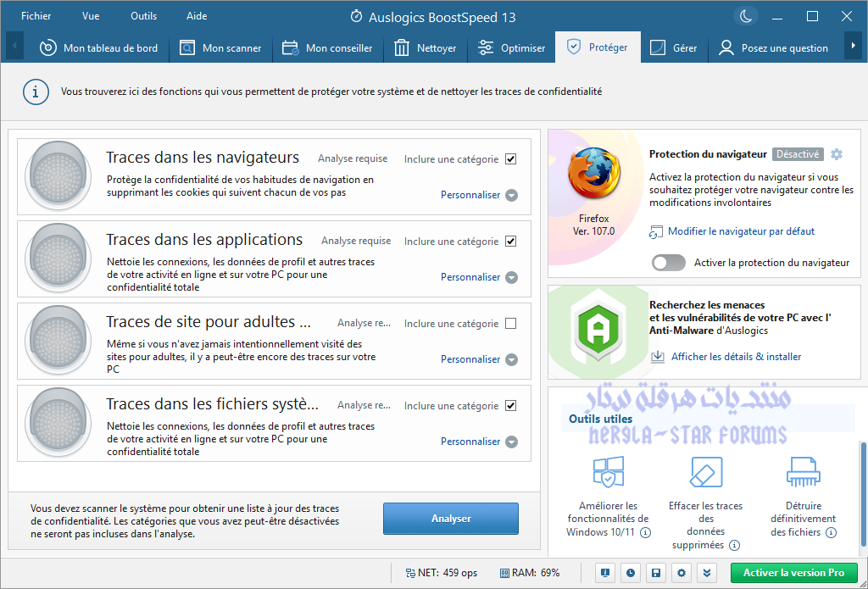Click the Protéger tab

point(598,47)
